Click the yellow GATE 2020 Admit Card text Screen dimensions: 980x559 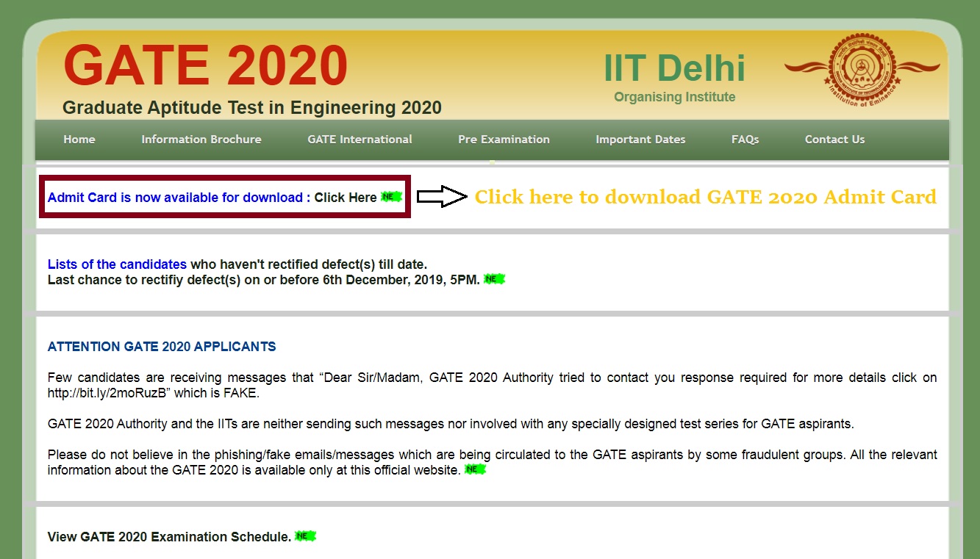tap(704, 196)
